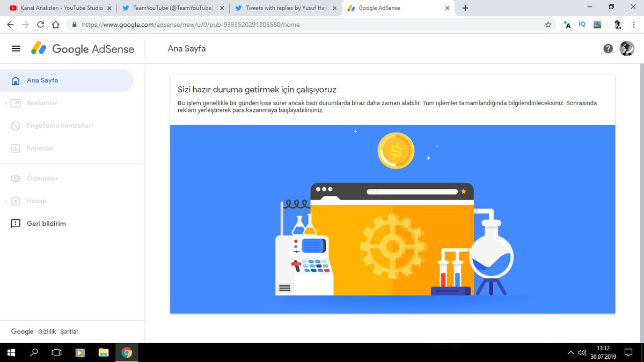Click the Ana Sayfa home icon in sidebar

pyautogui.click(x=16, y=80)
